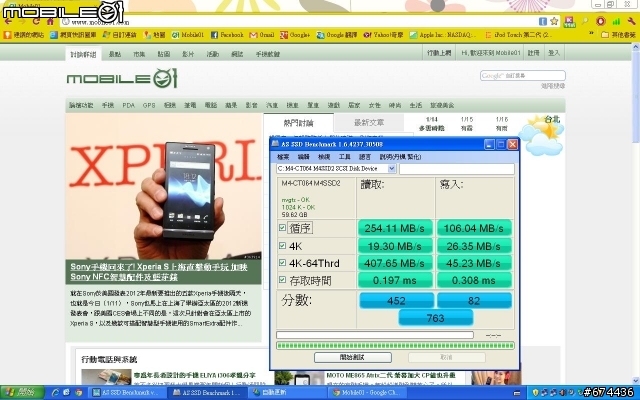Open the 其他書籤 bookmarks folder

click(x=618, y=35)
